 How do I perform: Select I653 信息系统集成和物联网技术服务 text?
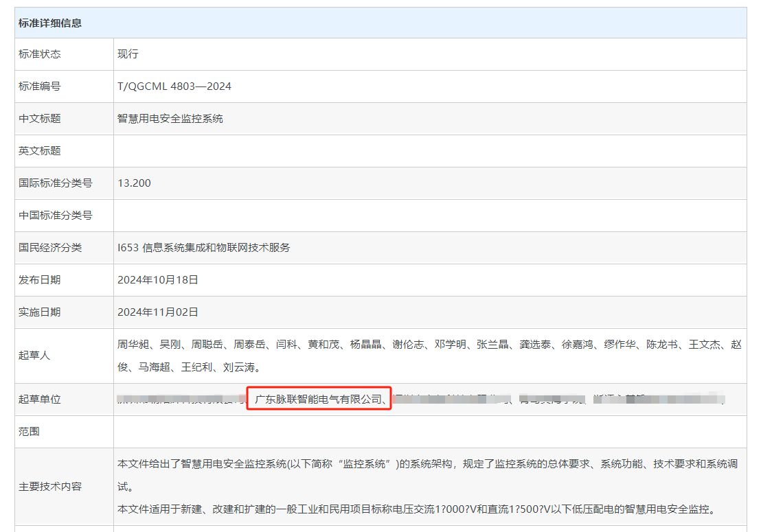(204, 248)
